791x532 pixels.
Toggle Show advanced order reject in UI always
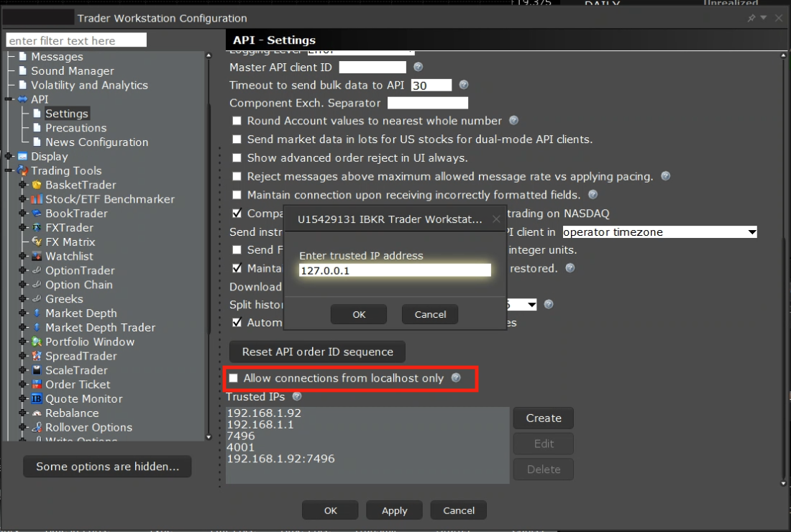pyautogui.click(x=237, y=157)
